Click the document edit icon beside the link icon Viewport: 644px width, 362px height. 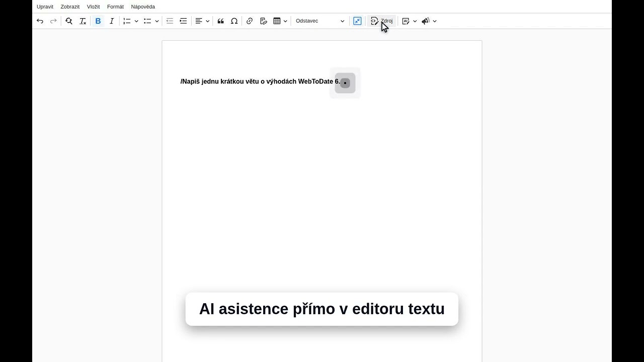pos(263,21)
